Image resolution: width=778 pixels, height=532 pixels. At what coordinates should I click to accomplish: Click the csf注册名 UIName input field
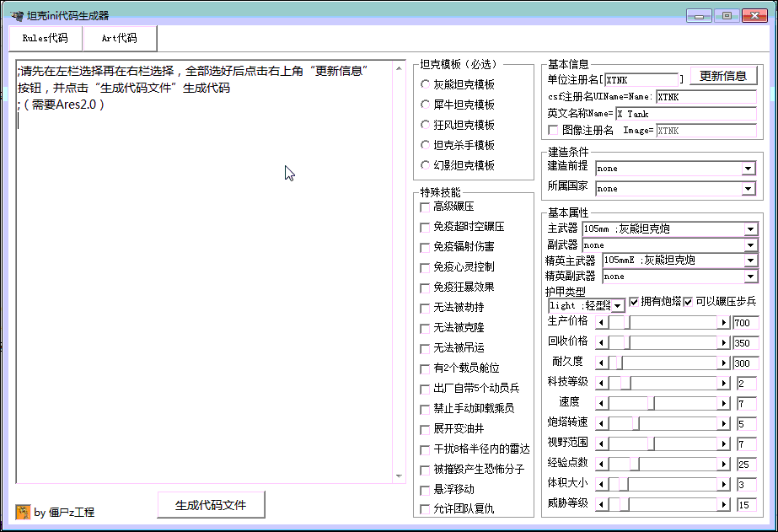click(x=706, y=97)
